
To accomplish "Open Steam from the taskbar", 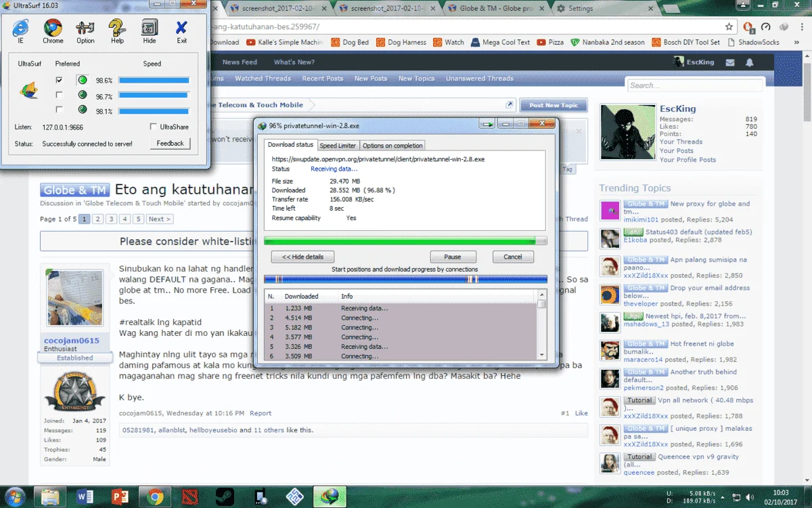I will [223, 497].
